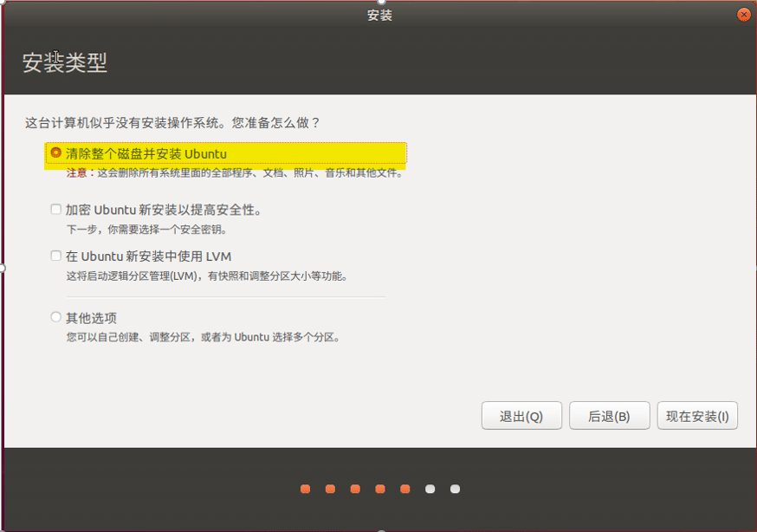
Task: Click the fourth orange progress dot
Action: (380, 489)
